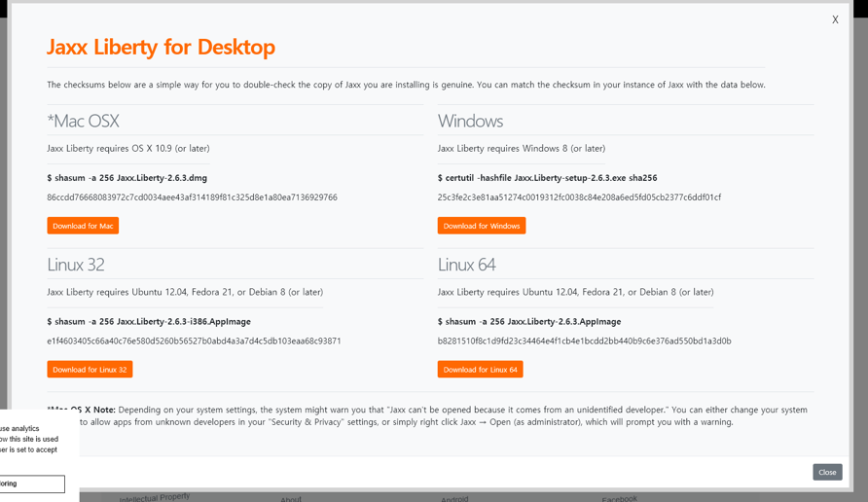Screen dimensions: 868x502
Task: Click the Intellectual Property footer link
Action: click(155, 497)
